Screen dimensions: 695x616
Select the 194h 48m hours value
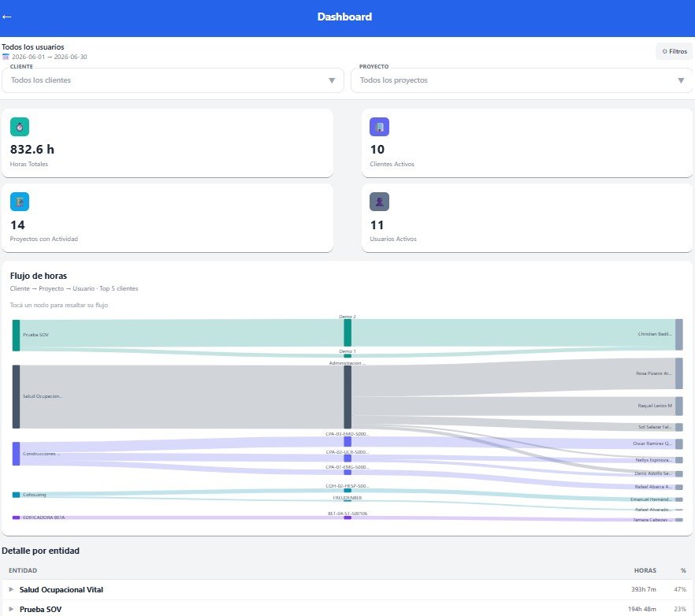pyautogui.click(x=641, y=610)
